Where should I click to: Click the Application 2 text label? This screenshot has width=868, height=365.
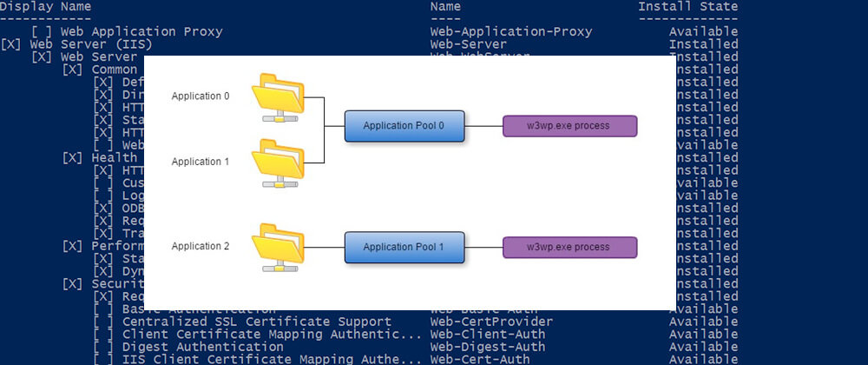[x=201, y=247]
